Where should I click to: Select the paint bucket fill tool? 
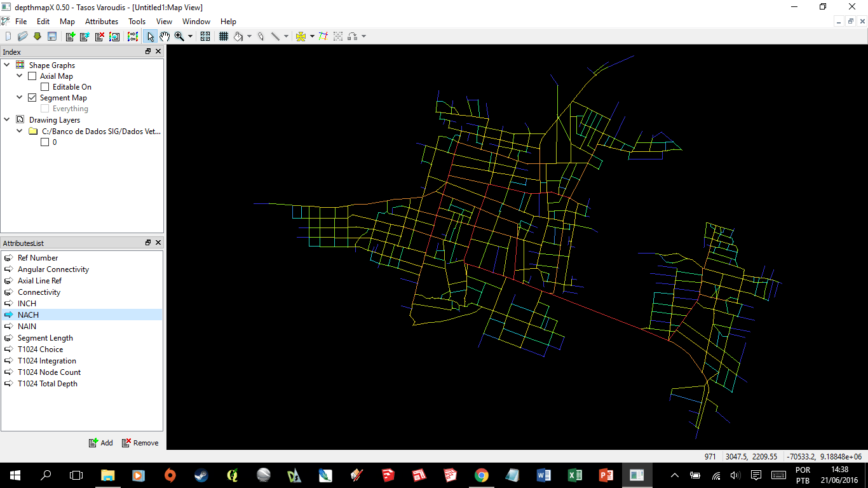tap(238, 36)
